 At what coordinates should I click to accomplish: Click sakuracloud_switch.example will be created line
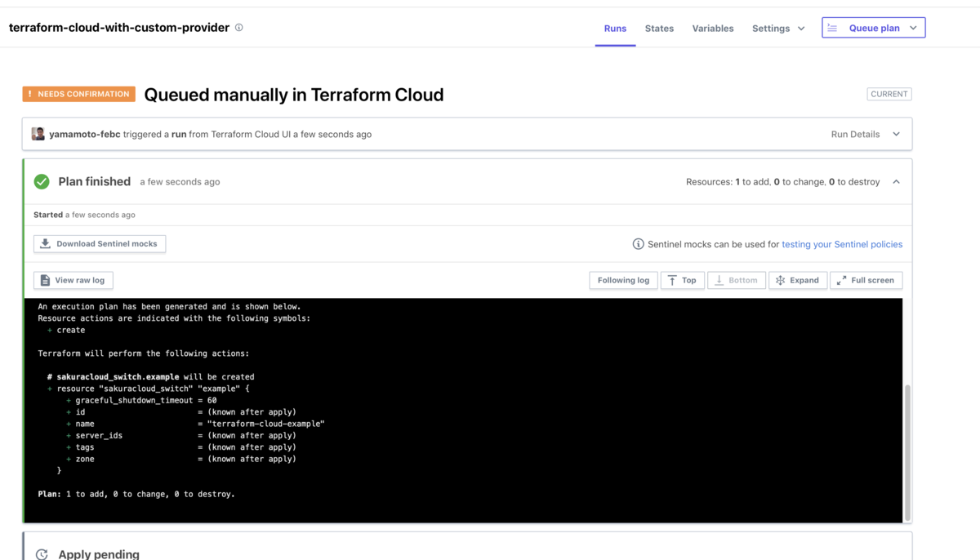point(150,377)
